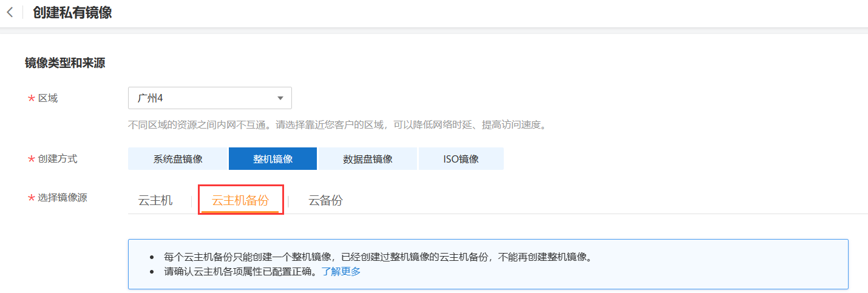Click the 创建方式 field label
The width and height of the screenshot is (868, 293).
click(x=58, y=159)
